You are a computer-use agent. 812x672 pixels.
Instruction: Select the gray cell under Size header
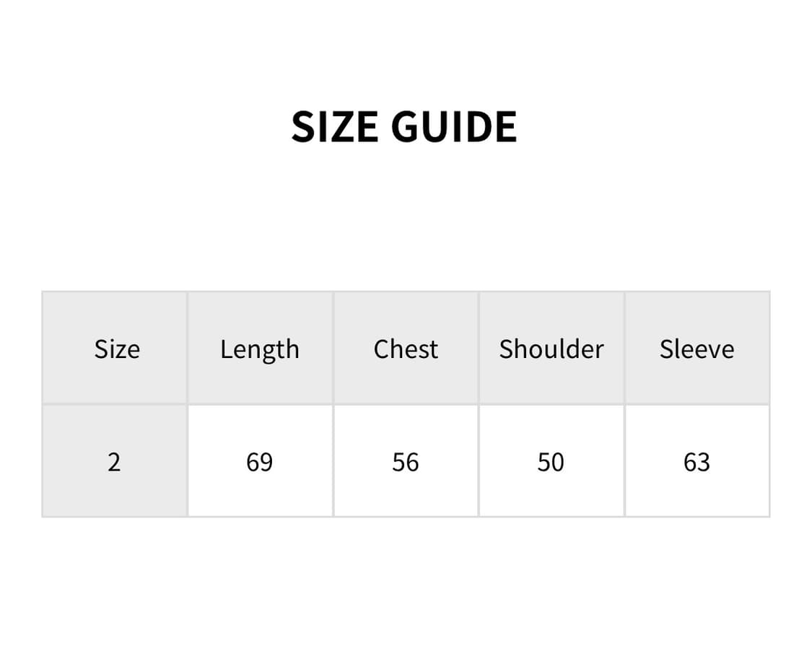pyautogui.click(x=114, y=461)
